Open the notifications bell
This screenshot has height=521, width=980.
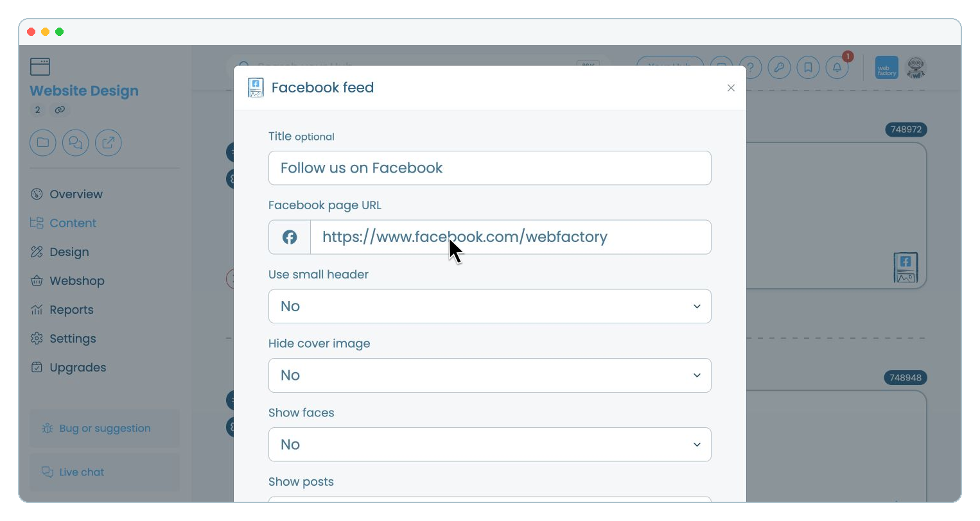837,67
